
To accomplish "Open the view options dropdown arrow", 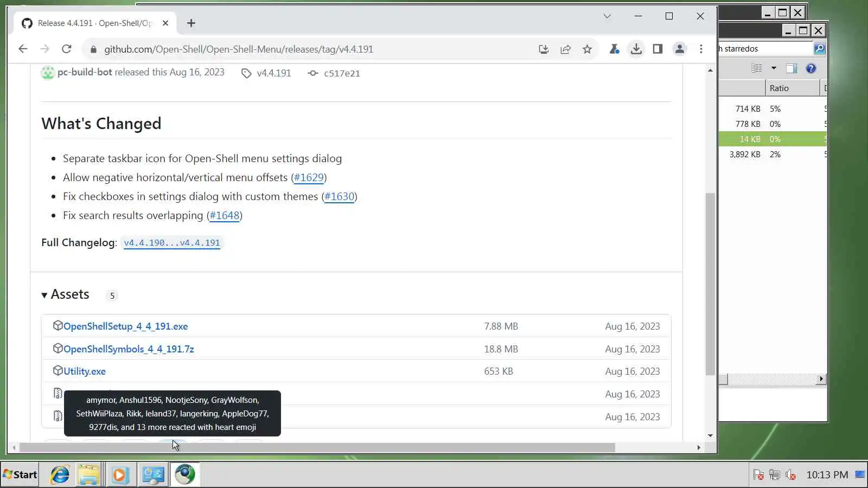I will [x=774, y=68].
